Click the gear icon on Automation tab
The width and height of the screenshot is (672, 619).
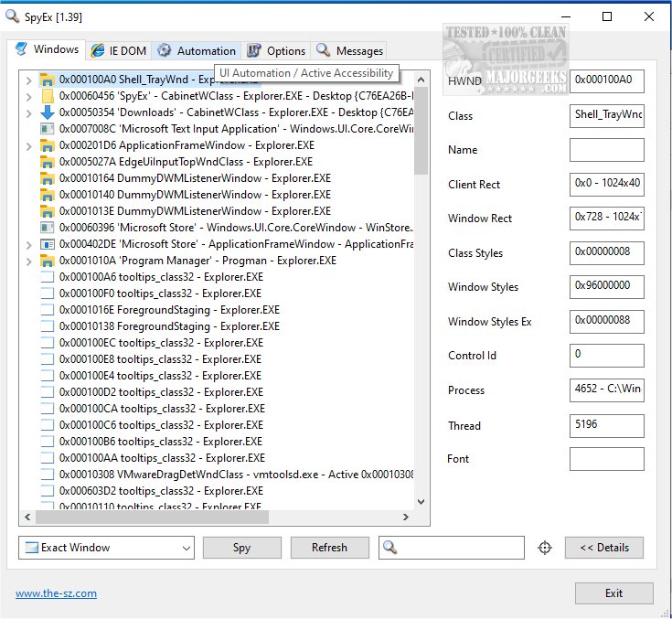click(164, 50)
